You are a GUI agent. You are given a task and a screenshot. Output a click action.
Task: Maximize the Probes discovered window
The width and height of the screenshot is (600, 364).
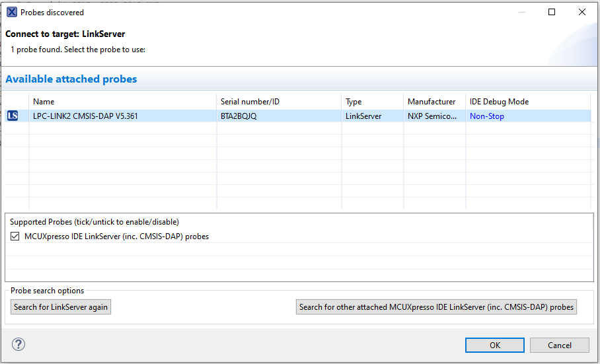pos(552,13)
